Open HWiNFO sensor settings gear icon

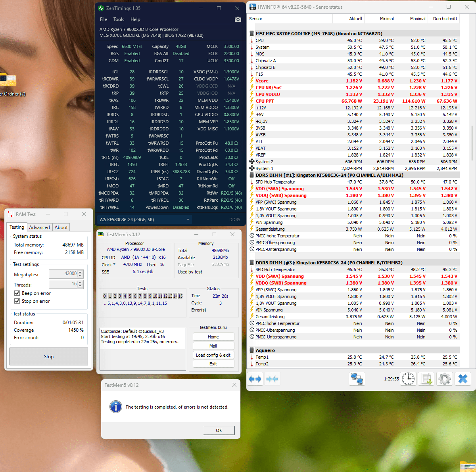tap(445, 379)
